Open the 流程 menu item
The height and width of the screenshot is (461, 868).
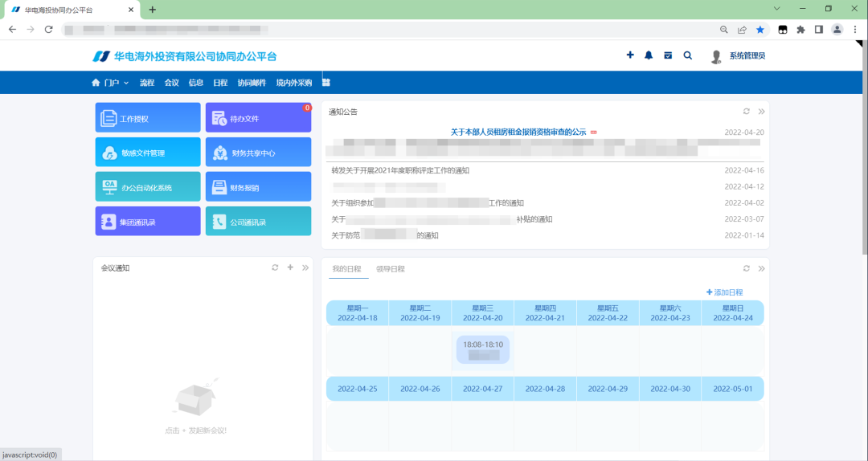pos(147,83)
